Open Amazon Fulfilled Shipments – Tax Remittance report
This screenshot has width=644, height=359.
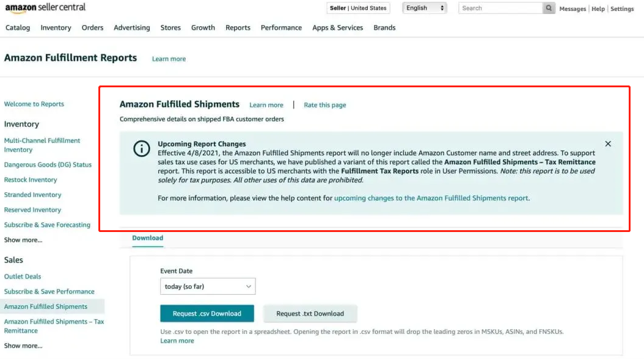click(x=54, y=326)
